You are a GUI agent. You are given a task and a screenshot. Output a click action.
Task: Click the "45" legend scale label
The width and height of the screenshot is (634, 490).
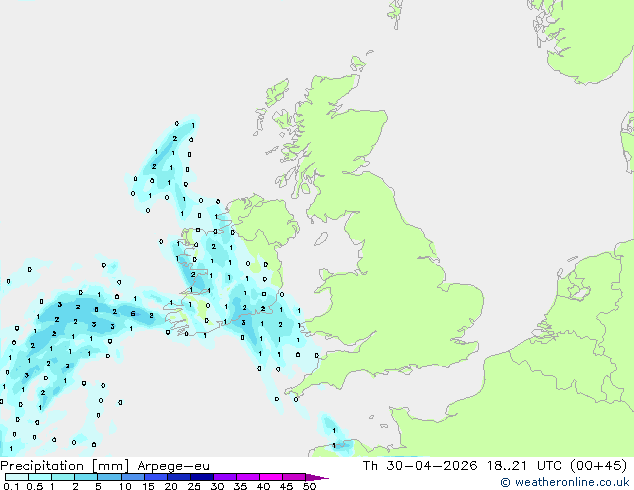point(286,486)
